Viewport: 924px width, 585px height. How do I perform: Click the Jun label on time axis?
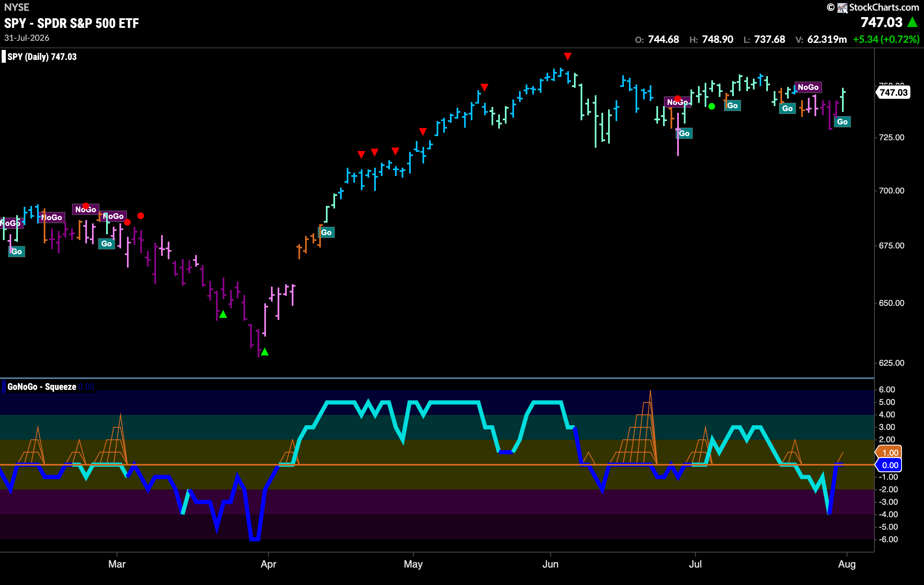[x=551, y=564]
